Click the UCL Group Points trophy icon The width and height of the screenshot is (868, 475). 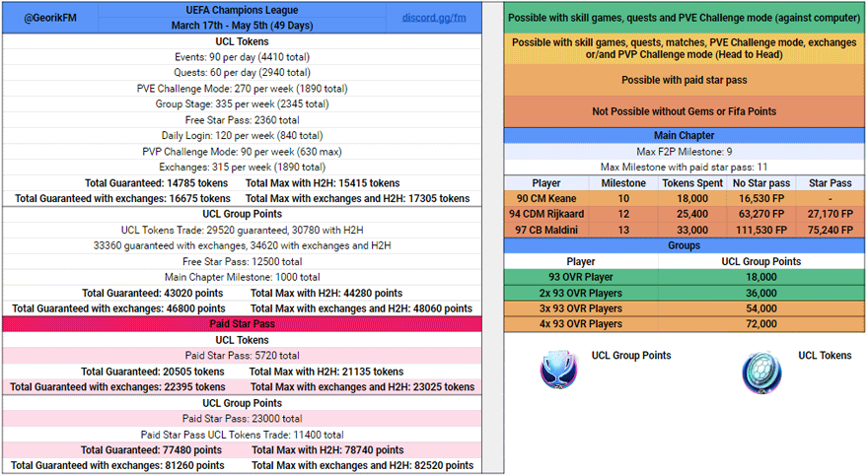coord(558,369)
